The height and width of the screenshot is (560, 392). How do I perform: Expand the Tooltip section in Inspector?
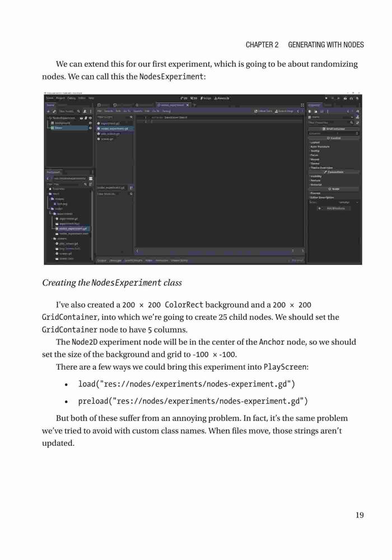pyautogui.click(x=314, y=151)
